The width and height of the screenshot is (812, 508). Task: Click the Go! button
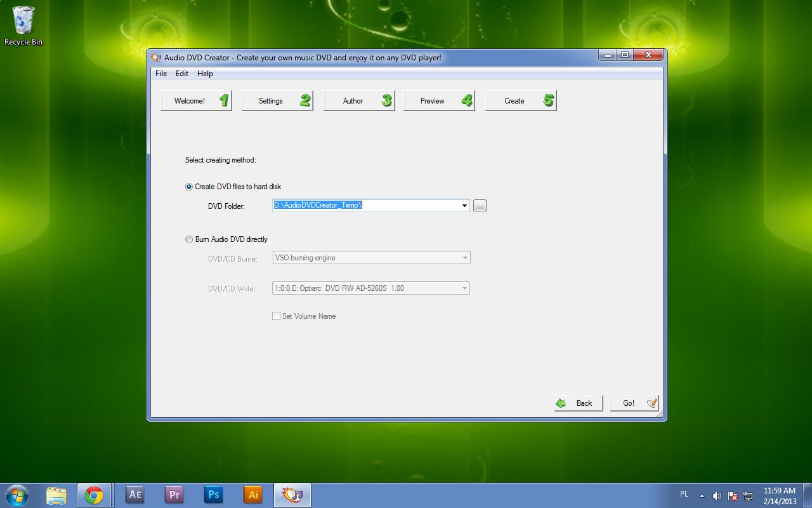point(634,403)
